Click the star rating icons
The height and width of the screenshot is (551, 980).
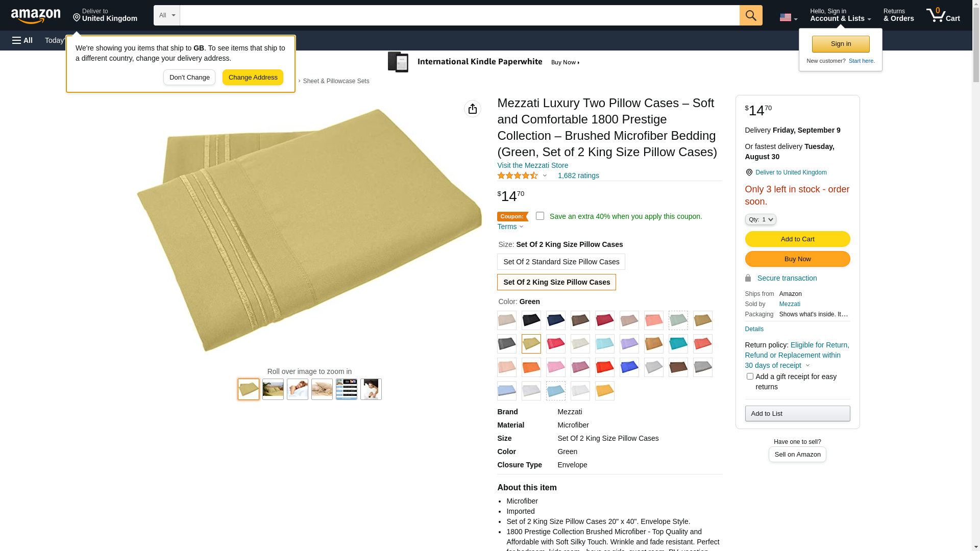click(x=518, y=176)
